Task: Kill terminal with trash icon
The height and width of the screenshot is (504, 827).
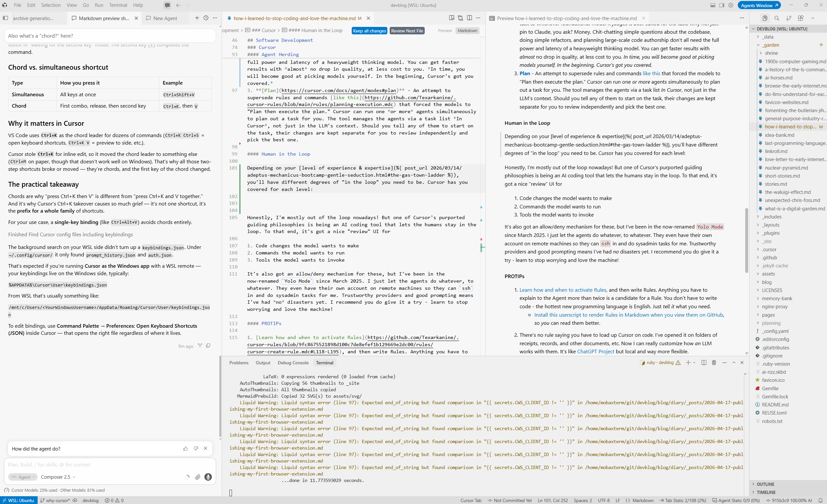Action: 714,362
